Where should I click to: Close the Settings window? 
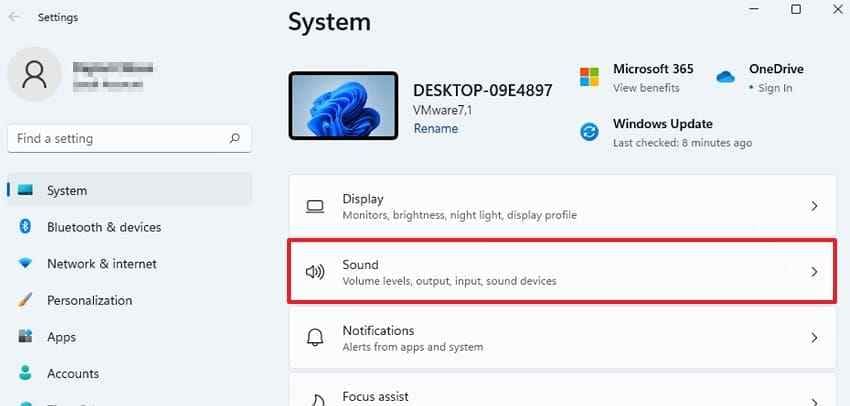point(838,9)
